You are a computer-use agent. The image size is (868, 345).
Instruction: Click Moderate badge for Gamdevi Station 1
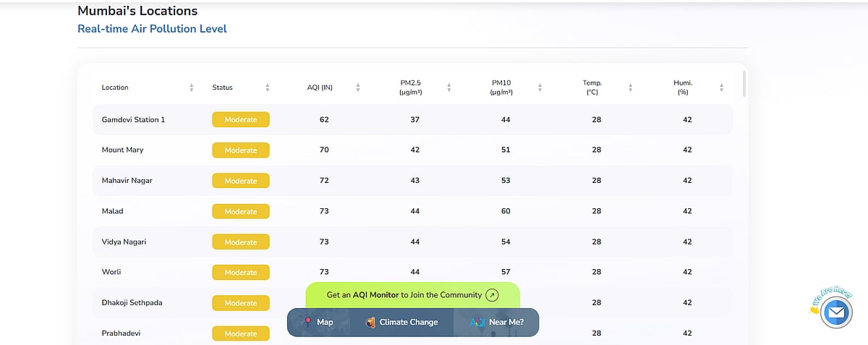241,120
